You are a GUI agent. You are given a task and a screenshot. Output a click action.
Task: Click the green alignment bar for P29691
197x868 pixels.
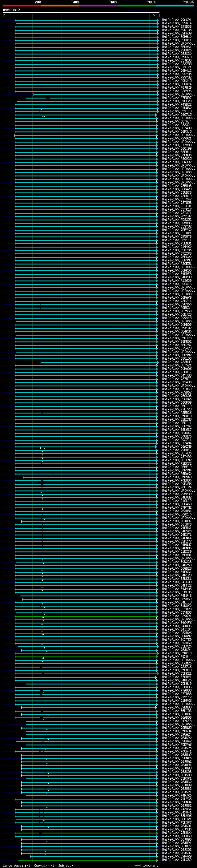point(86,616)
